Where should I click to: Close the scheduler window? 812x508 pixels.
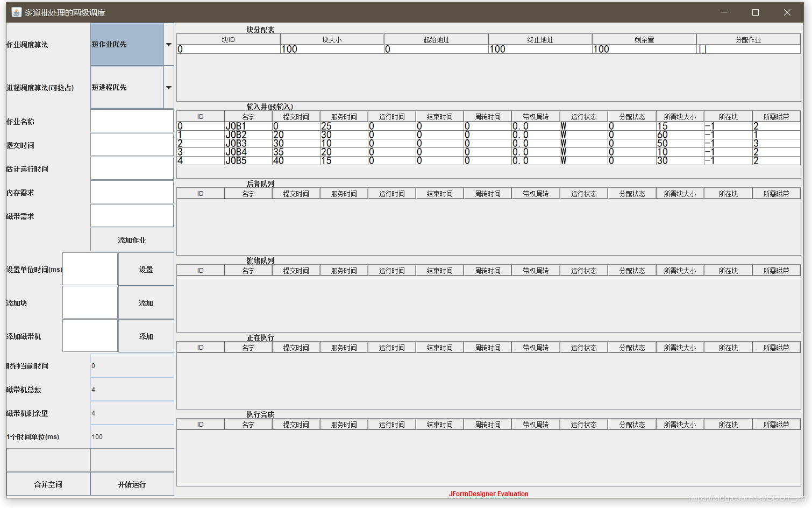(x=787, y=12)
